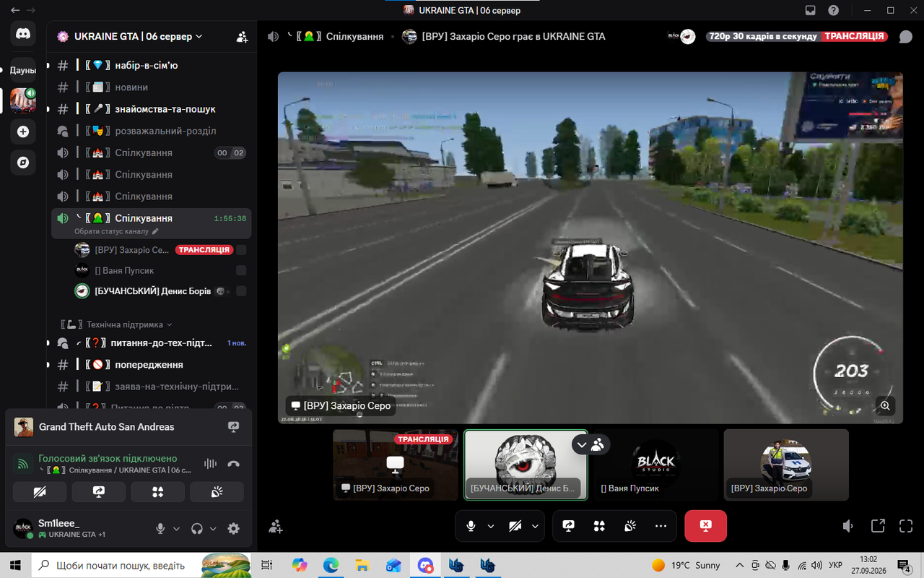
Task: Toggle mute via microphone beside Sm1leee_ username
Action: (160, 528)
